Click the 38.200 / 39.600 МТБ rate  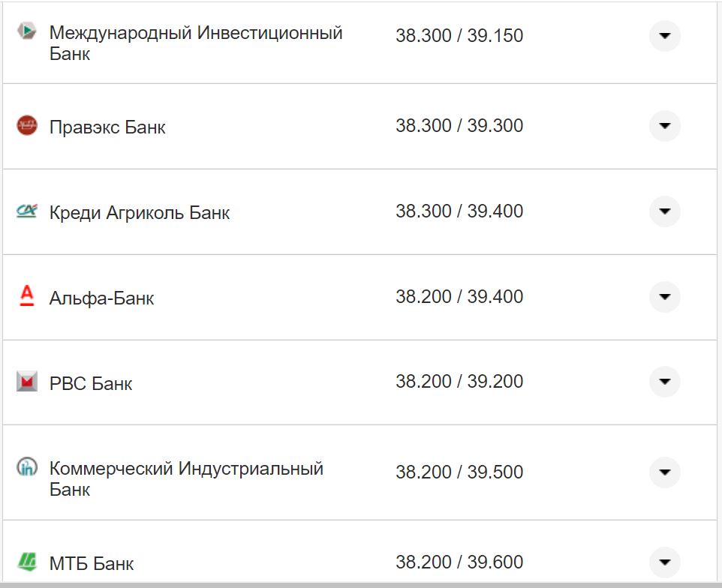click(x=459, y=561)
